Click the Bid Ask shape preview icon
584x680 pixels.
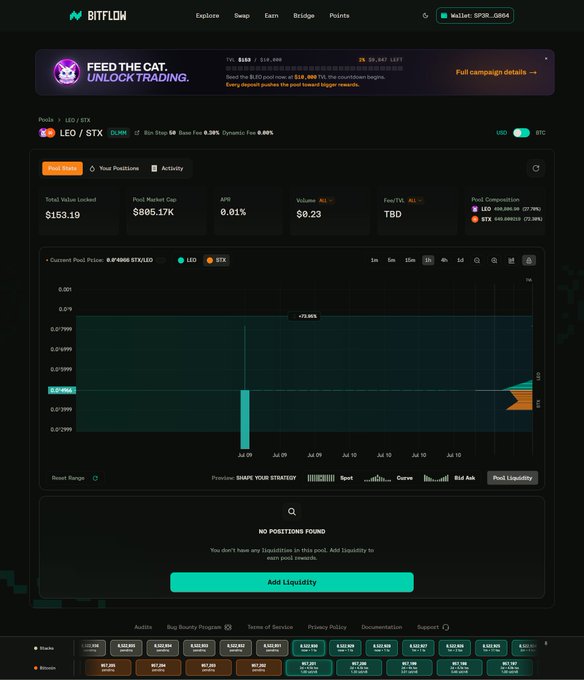pyautogui.click(x=436, y=478)
